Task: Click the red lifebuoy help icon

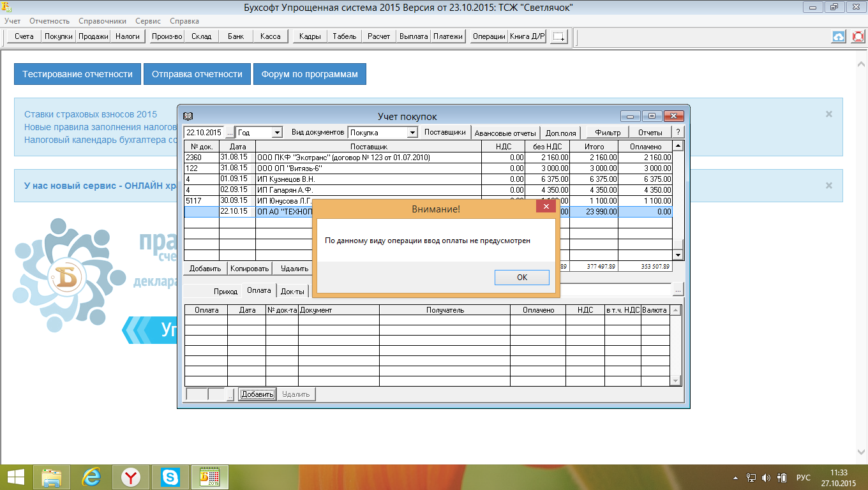Action: (858, 36)
